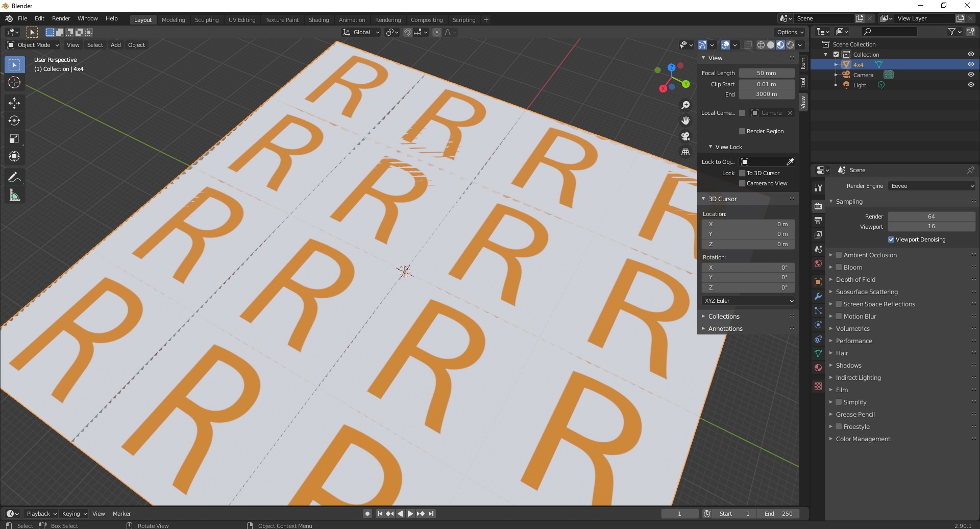The image size is (980, 529).
Task: Click the Focal Length field
Action: coord(766,73)
